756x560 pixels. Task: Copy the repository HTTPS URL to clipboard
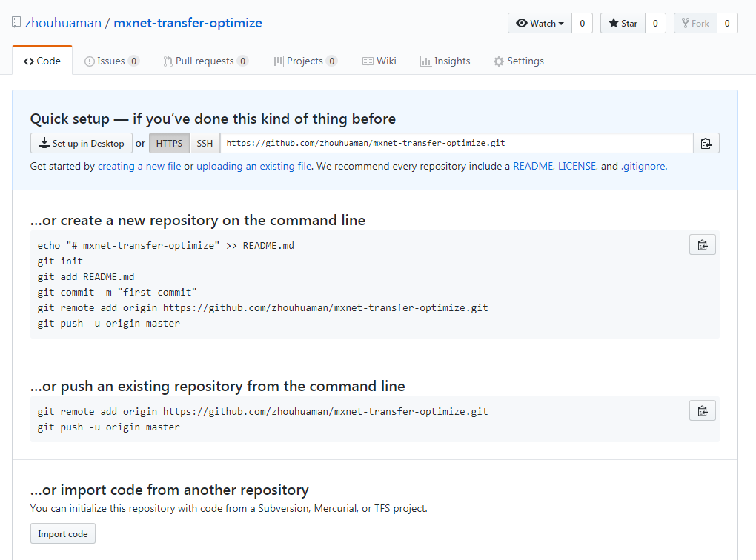(706, 143)
